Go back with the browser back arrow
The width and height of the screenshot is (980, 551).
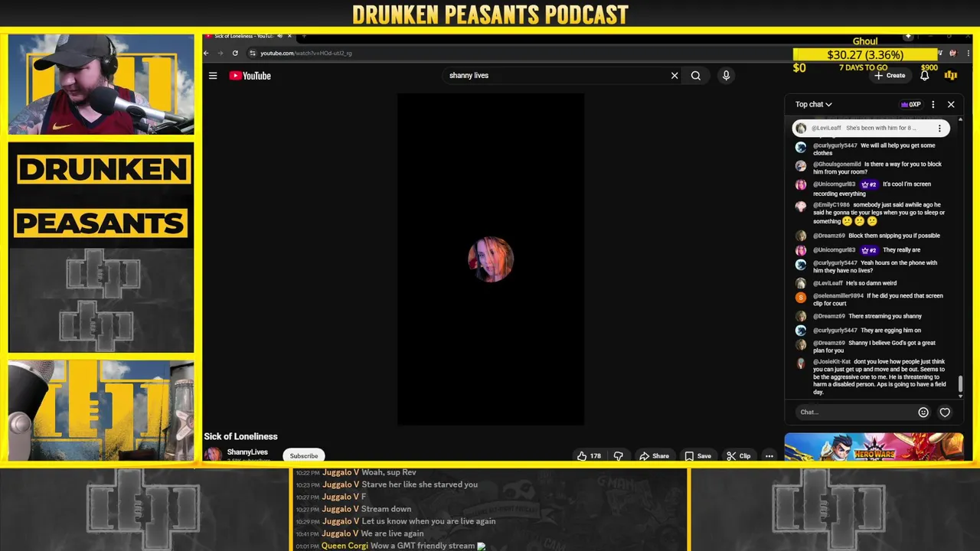tap(206, 53)
